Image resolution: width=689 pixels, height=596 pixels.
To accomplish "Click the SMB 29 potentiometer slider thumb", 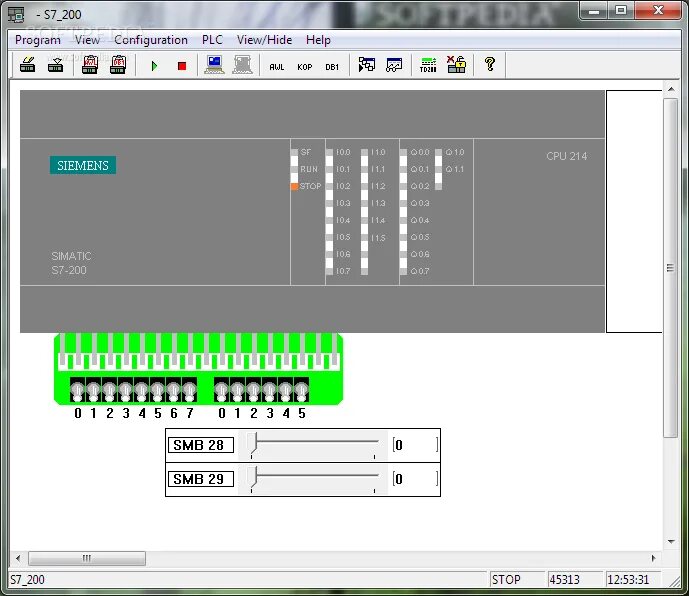I will click(x=252, y=477).
